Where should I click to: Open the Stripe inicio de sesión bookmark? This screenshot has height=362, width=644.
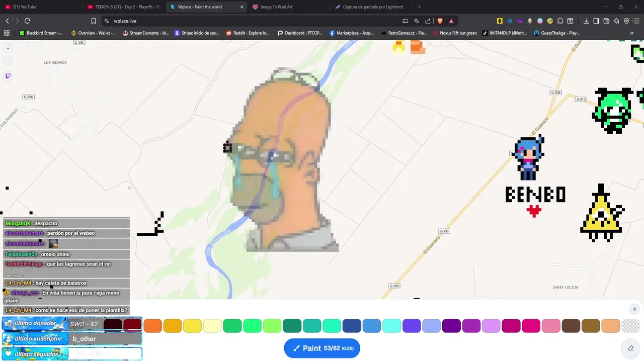click(x=197, y=33)
